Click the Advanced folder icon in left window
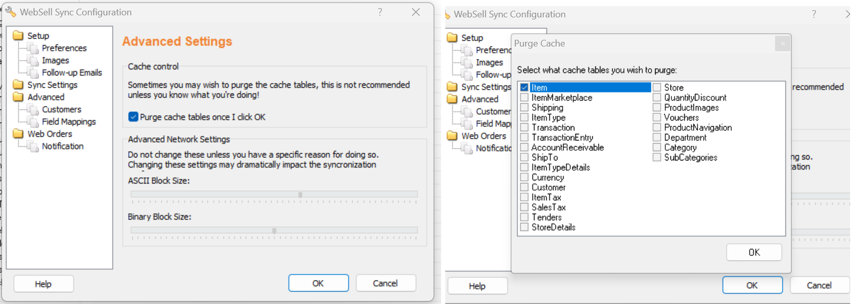The image size is (868, 304). tap(18, 97)
